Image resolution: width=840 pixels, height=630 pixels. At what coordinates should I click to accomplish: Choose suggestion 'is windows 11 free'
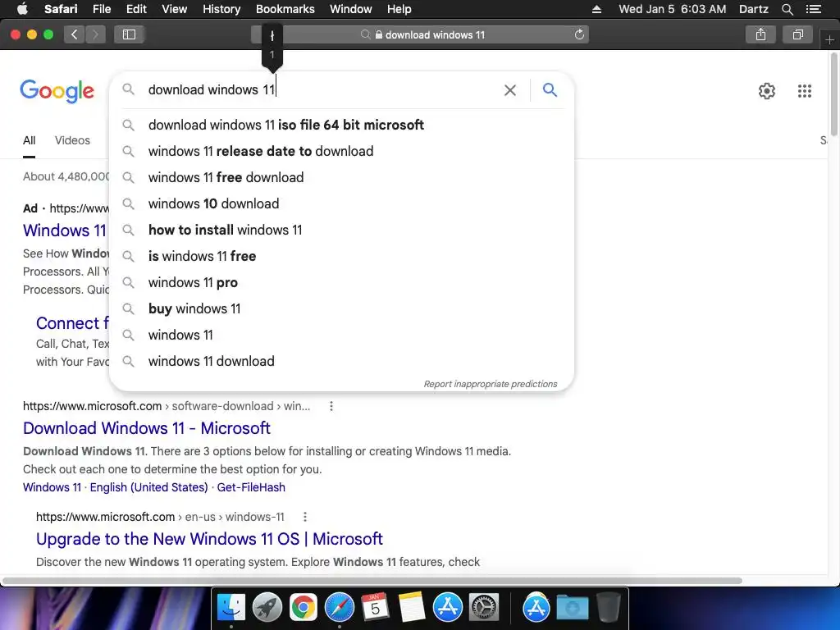342,256
